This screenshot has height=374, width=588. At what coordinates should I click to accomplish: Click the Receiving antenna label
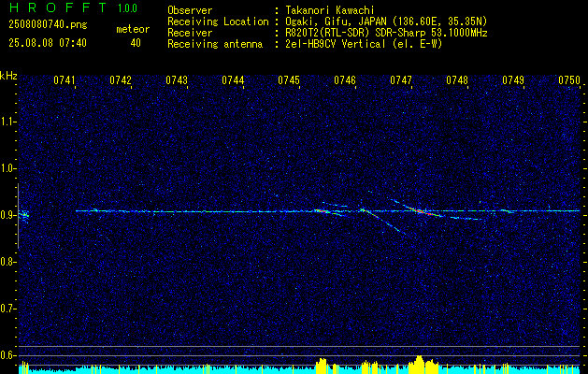[215, 44]
